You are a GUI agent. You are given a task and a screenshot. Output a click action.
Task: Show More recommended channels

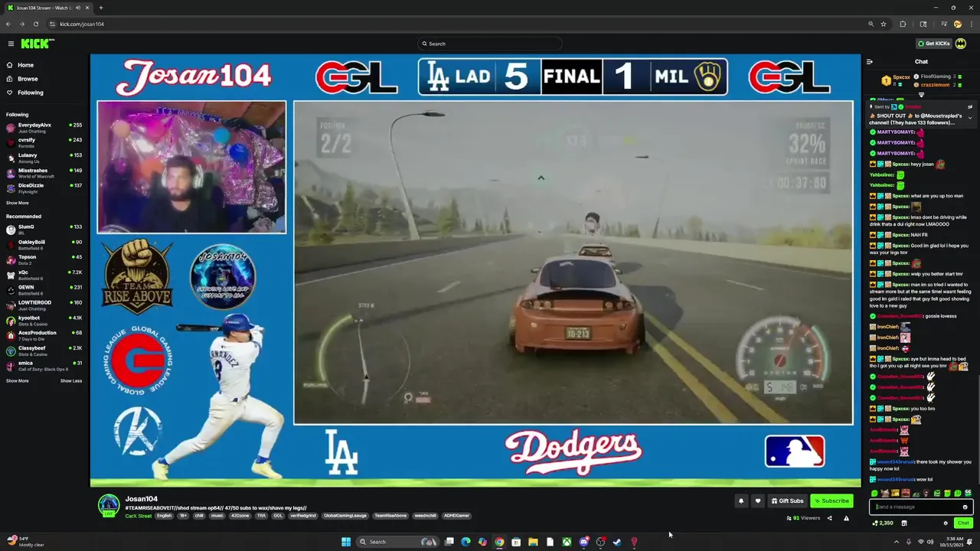point(18,380)
